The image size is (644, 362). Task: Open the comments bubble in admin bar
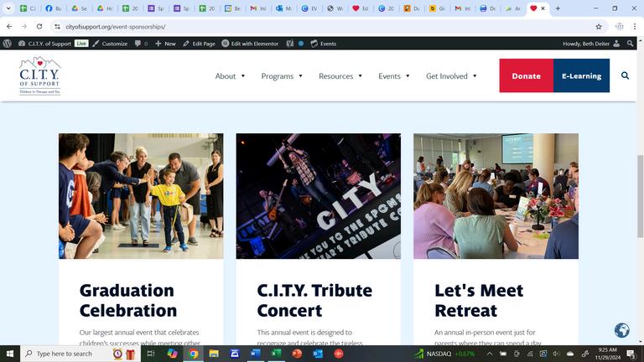141,44
